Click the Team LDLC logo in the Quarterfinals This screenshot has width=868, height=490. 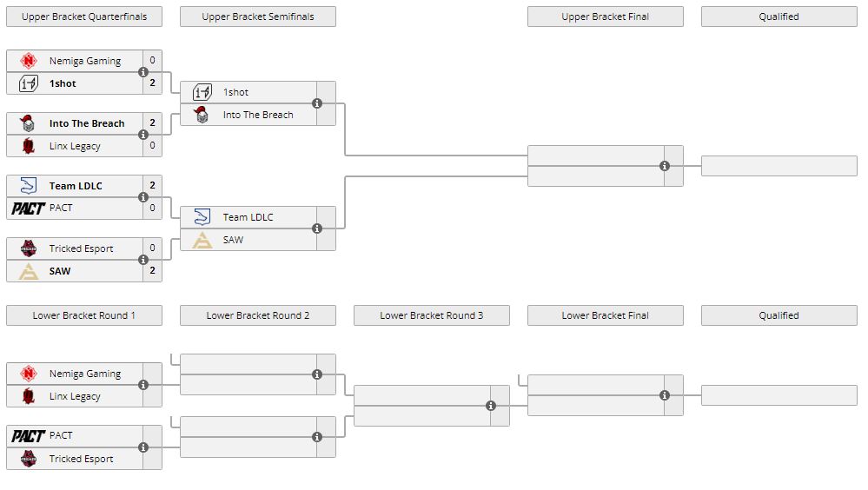[29, 186]
